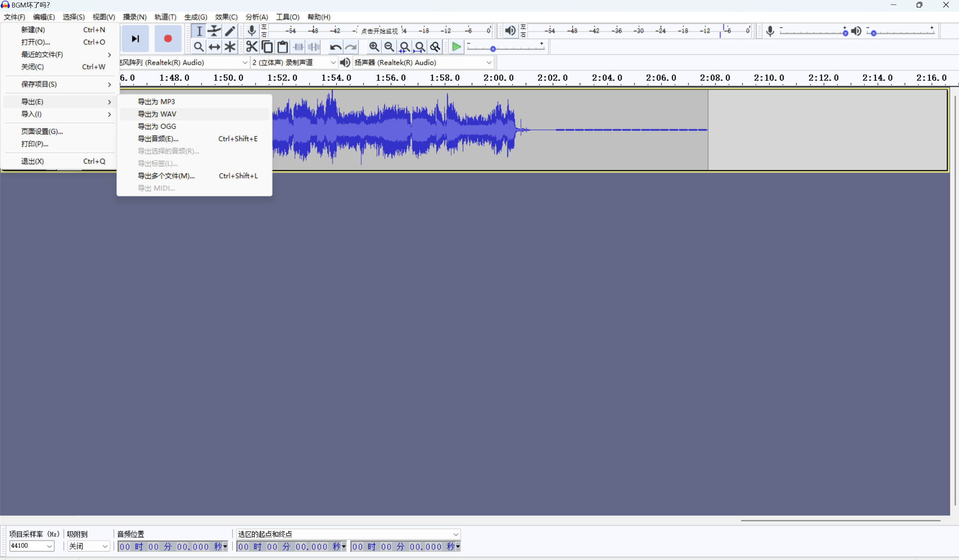
Task: Click the Undo arrow icon
Action: 335,47
